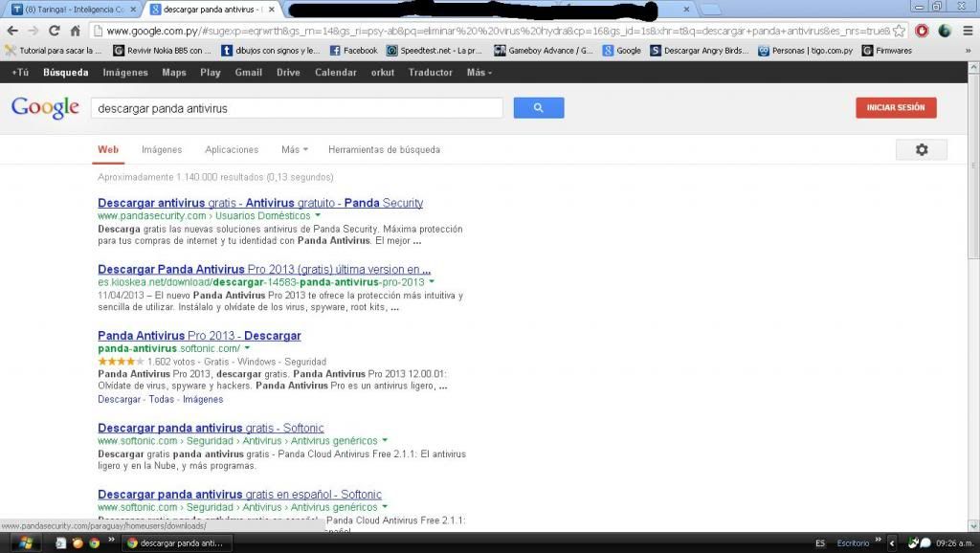Go back with the browser back arrow
Viewport: 980px width, 553px height.
[x=12, y=31]
